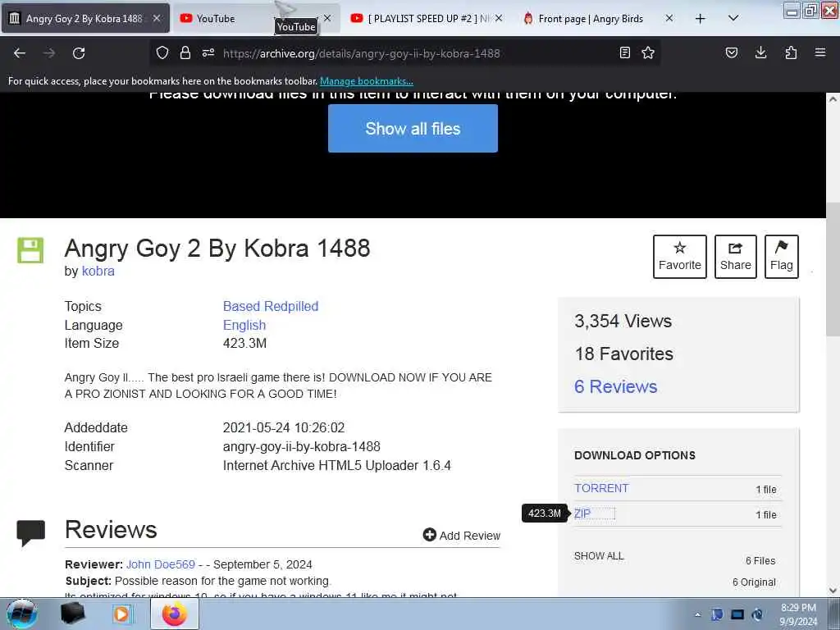Viewport: 840px width, 630px height.
Task: Open site permissions icon in address bar
Action: tap(208, 52)
